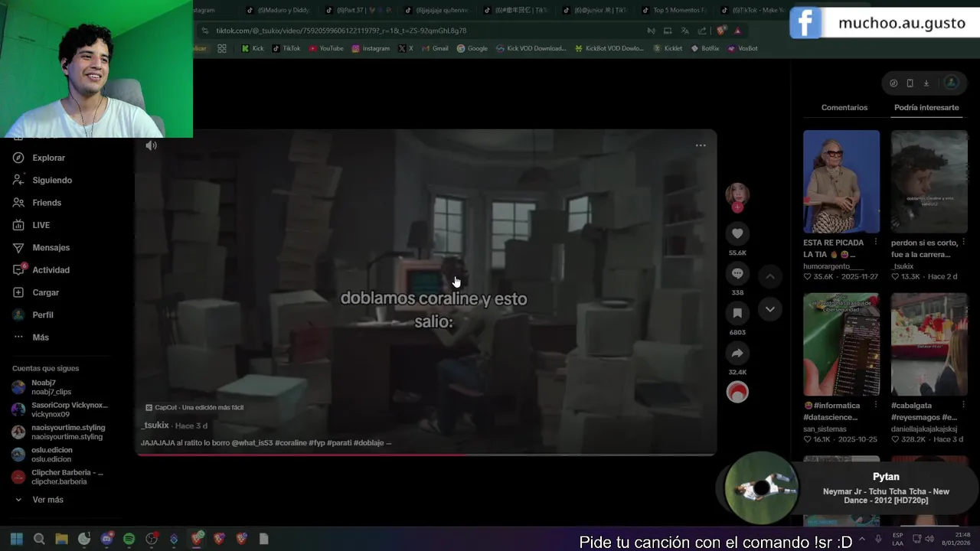Screen dimensions: 980x551
Task: Open the creator's profile avatar beside video
Action: pos(737,194)
